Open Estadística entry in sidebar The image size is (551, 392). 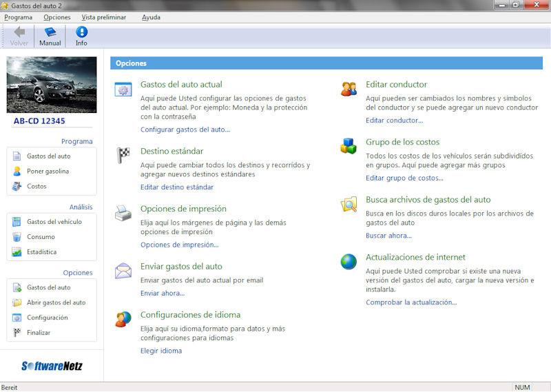pos(41,252)
